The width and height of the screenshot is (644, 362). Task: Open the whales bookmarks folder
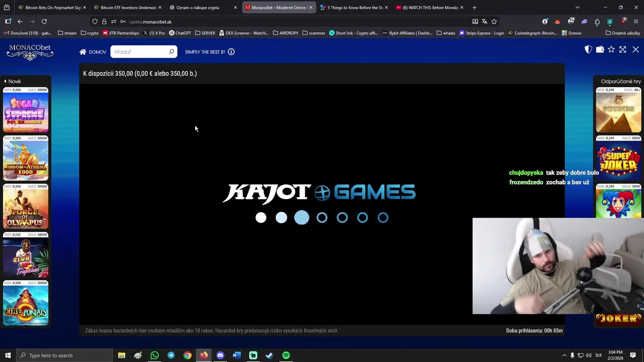pyautogui.click(x=446, y=33)
